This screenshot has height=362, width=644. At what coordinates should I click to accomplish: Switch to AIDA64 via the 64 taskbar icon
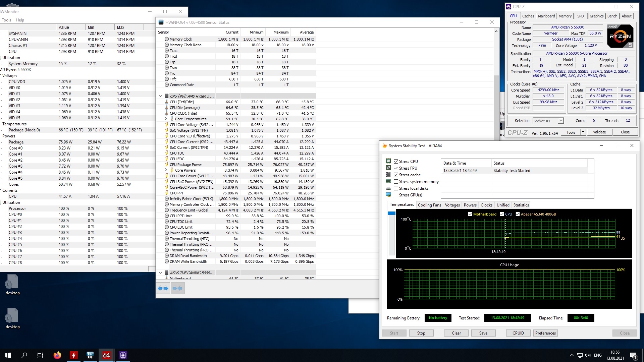(x=106, y=355)
